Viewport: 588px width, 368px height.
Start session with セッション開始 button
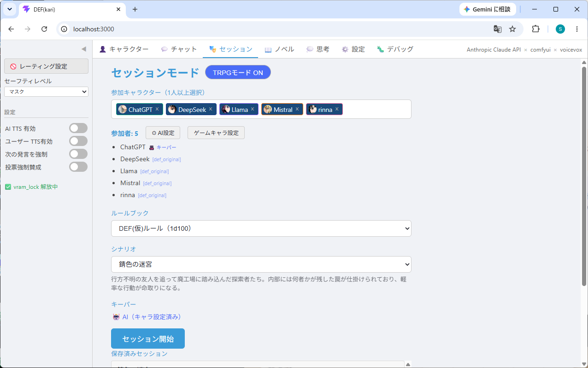coord(148,339)
